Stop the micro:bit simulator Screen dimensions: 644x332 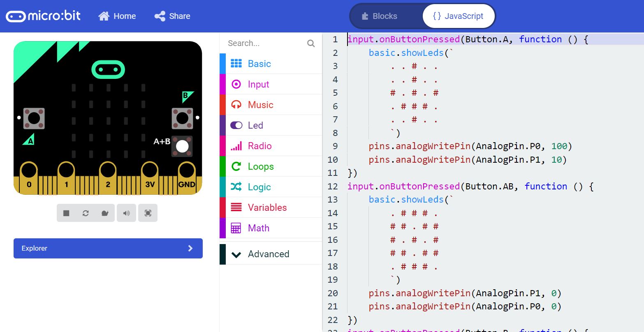coord(66,213)
